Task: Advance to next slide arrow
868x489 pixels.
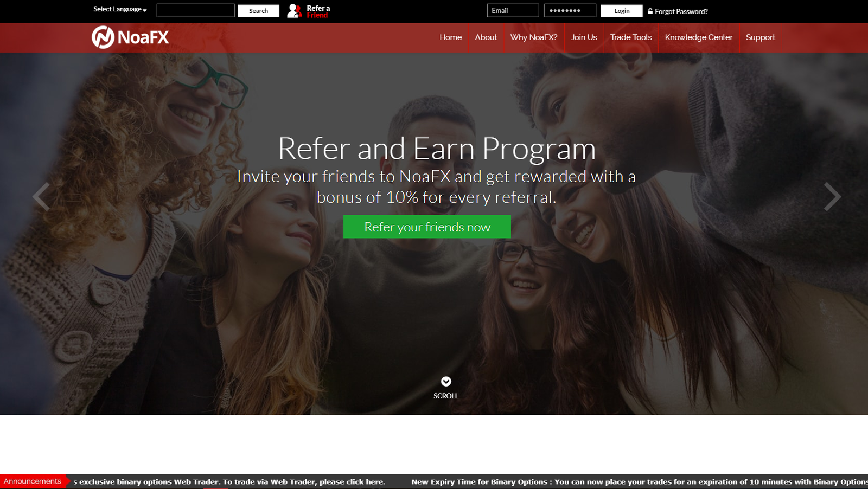Action: (x=832, y=196)
